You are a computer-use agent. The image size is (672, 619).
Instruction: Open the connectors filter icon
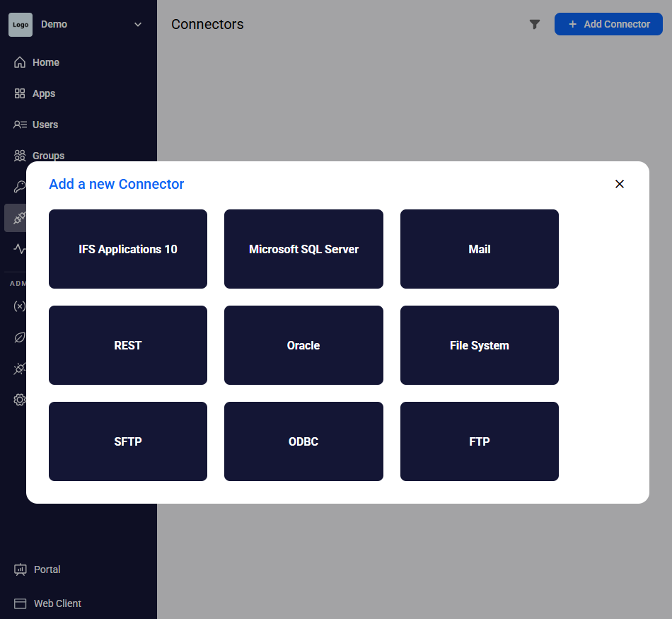coord(535,24)
